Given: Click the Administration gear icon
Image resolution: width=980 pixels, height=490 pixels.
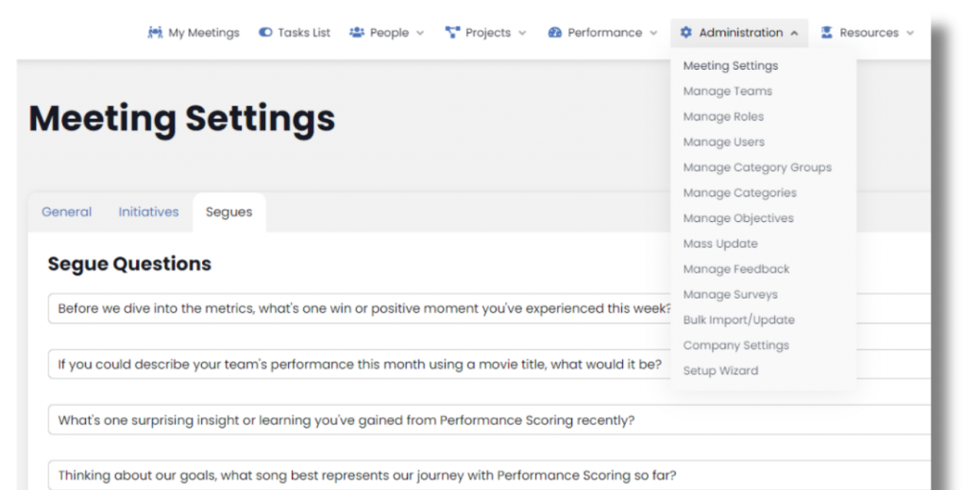Looking at the screenshot, I should (x=686, y=33).
